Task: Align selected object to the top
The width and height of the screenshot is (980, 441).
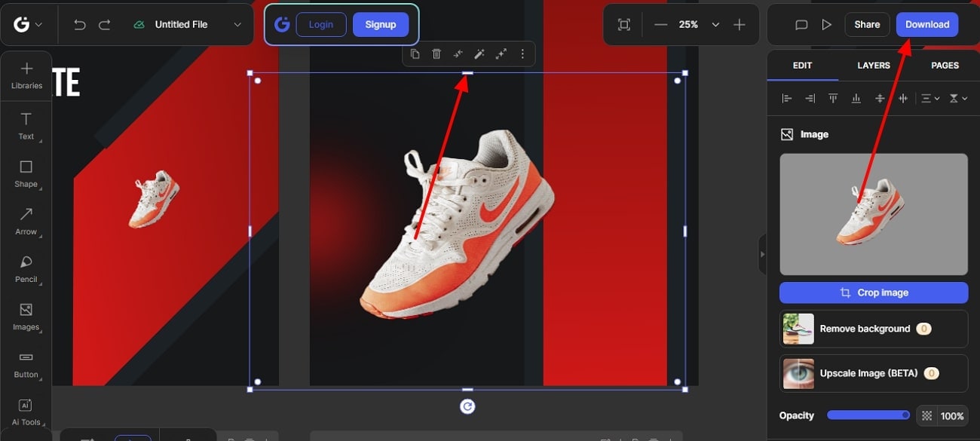Action: [833, 98]
